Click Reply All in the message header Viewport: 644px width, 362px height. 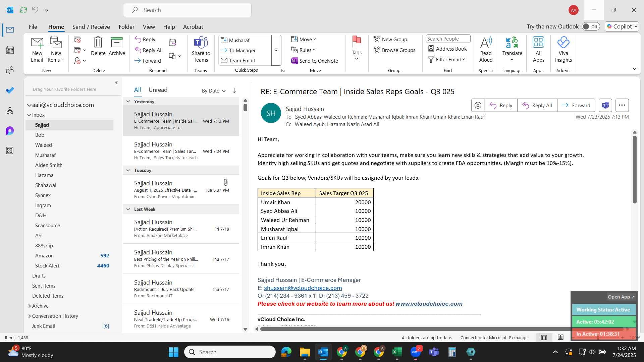537,105
